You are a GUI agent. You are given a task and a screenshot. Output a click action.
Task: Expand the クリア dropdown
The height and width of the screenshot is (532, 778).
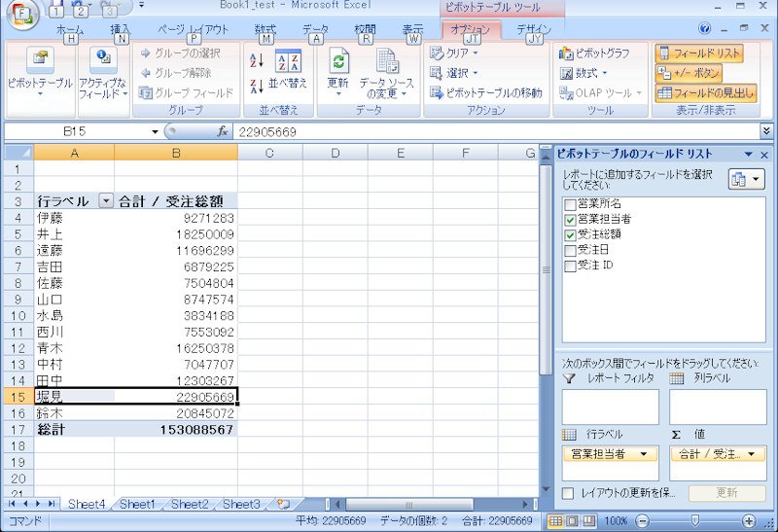coord(475,53)
